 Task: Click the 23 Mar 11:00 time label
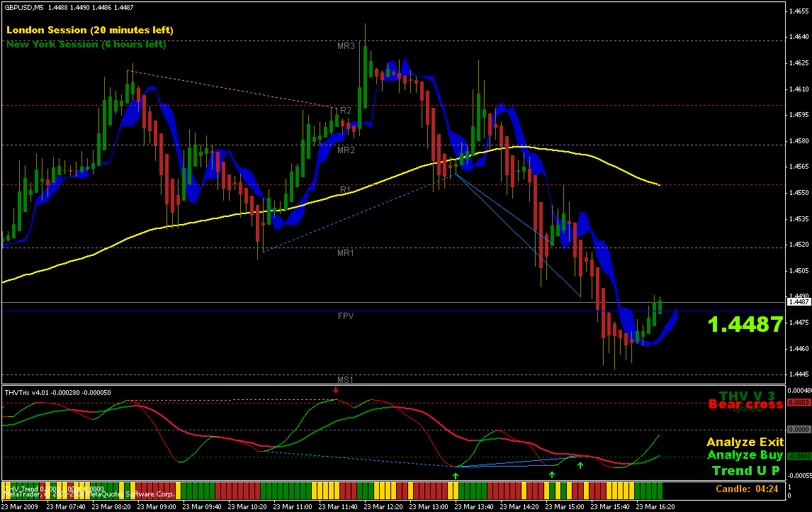(293, 507)
